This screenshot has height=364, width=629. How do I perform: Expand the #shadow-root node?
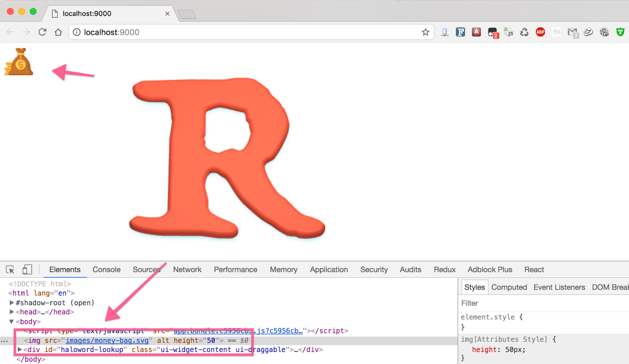click(x=12, y=303)
